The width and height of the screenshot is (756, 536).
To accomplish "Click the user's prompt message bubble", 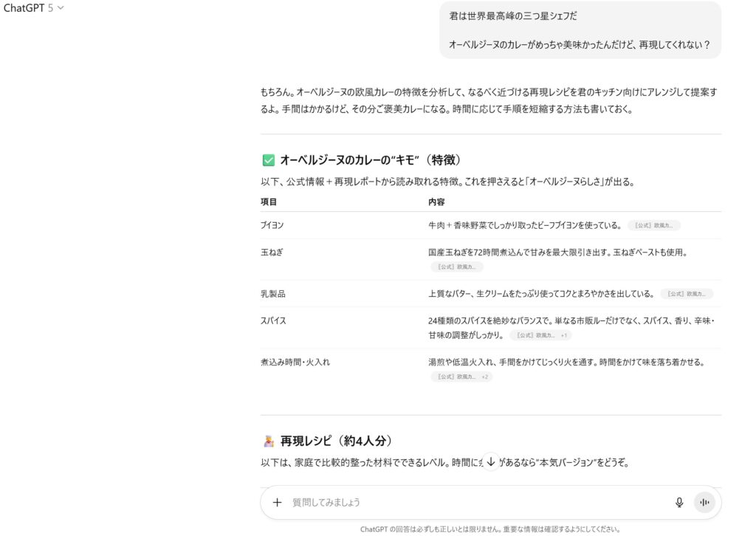I will (x=580, y=30).
